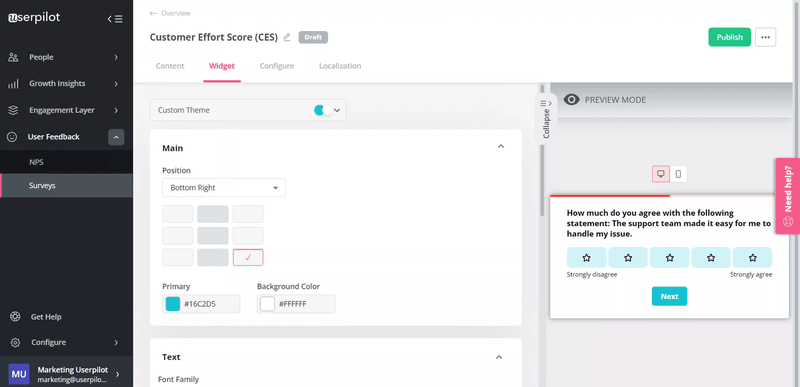Toggle the Custom Theme switch
Screen dimensions: 800x387
click(x=323, y=110)
